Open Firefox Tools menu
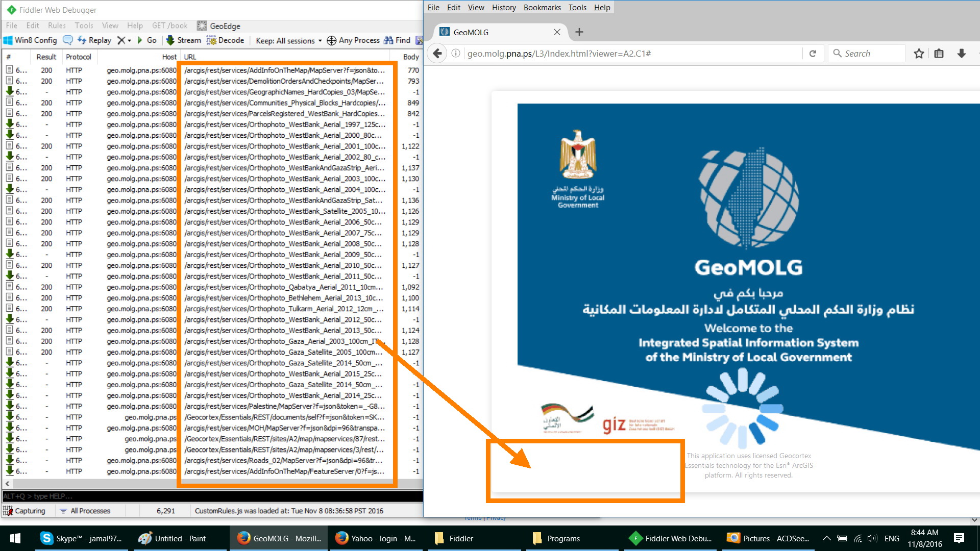980x551 pixels. point(577,8)
